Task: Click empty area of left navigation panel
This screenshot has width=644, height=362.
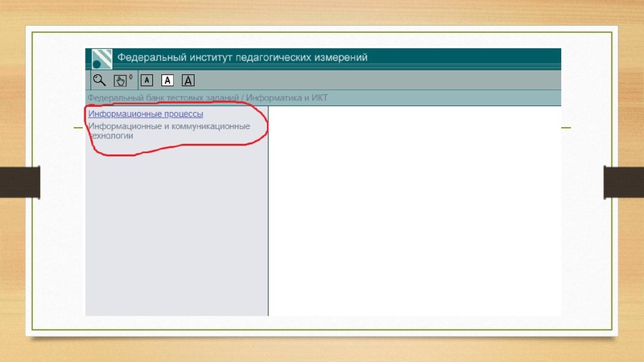Action: pos(176,233)
